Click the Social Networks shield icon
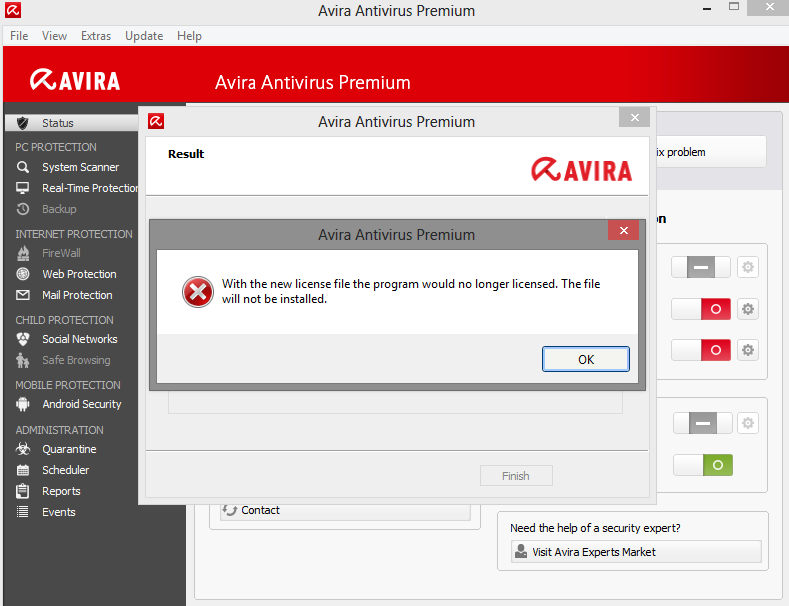789x606 pixels. (x=23, y=339)
